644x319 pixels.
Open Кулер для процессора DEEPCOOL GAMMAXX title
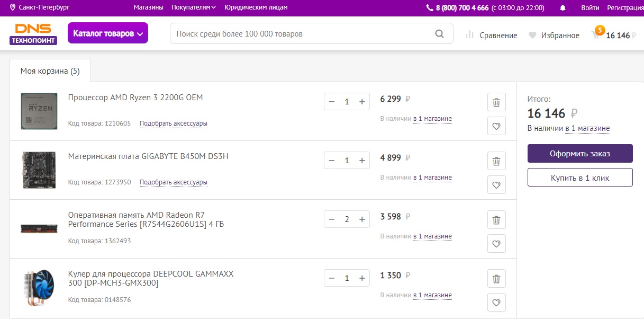pyautogui.click(x=151, y=278)
